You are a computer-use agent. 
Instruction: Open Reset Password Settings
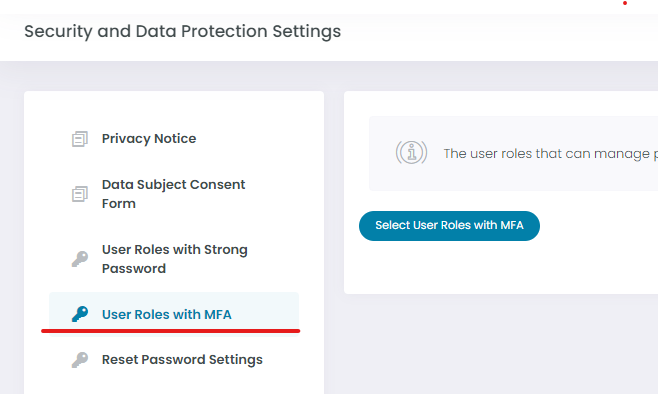(182, 360)
